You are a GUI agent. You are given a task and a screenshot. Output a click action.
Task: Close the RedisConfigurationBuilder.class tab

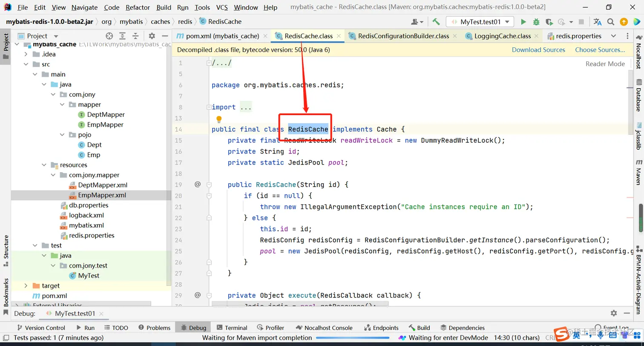(455, 36)
